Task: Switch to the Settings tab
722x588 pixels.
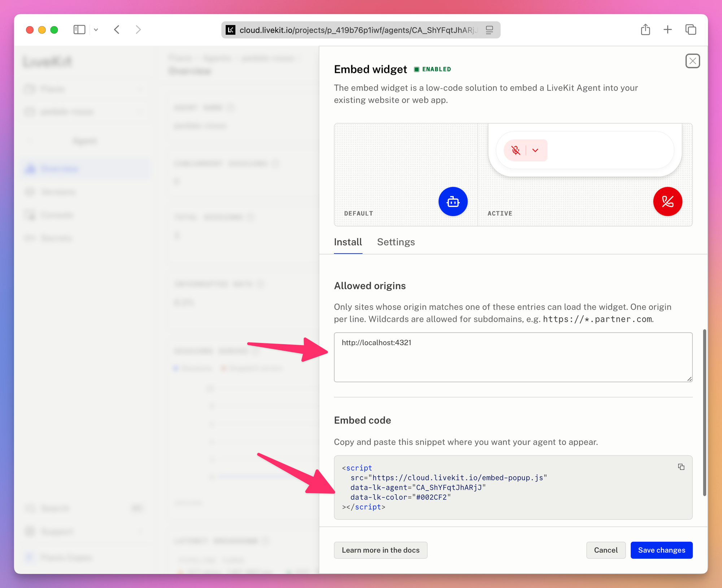Action: tap(396, 242)
